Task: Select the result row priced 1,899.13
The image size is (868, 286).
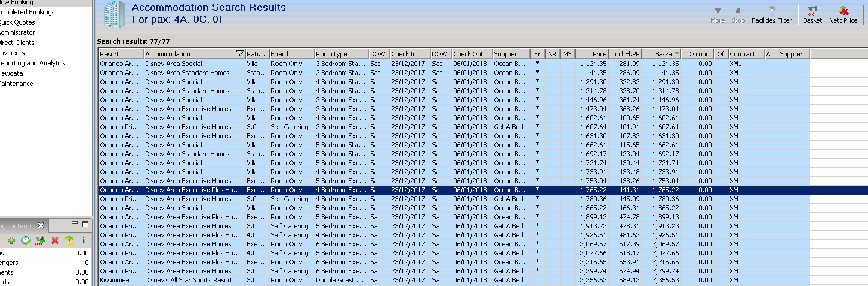Action: (x=454, y=217)
